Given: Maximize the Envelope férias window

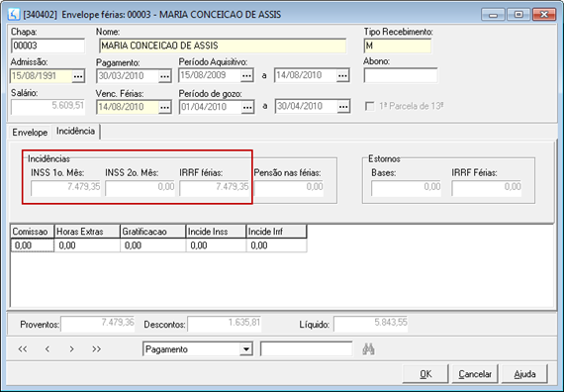Looking at the screenshot, I should (x=518, y=15).
